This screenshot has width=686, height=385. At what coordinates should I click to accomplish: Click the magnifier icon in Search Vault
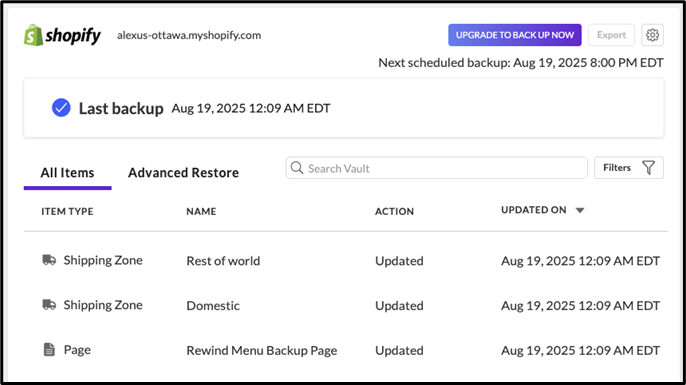coord(297,168)
